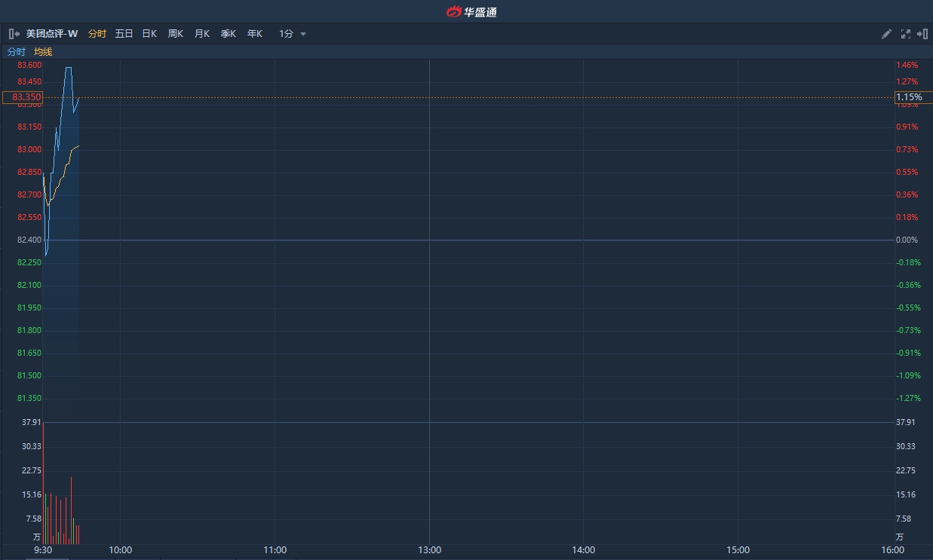Click the 83.350 current price label
Image resolution: width=933 pixels, height=560 pixels.
pos(23,97)
